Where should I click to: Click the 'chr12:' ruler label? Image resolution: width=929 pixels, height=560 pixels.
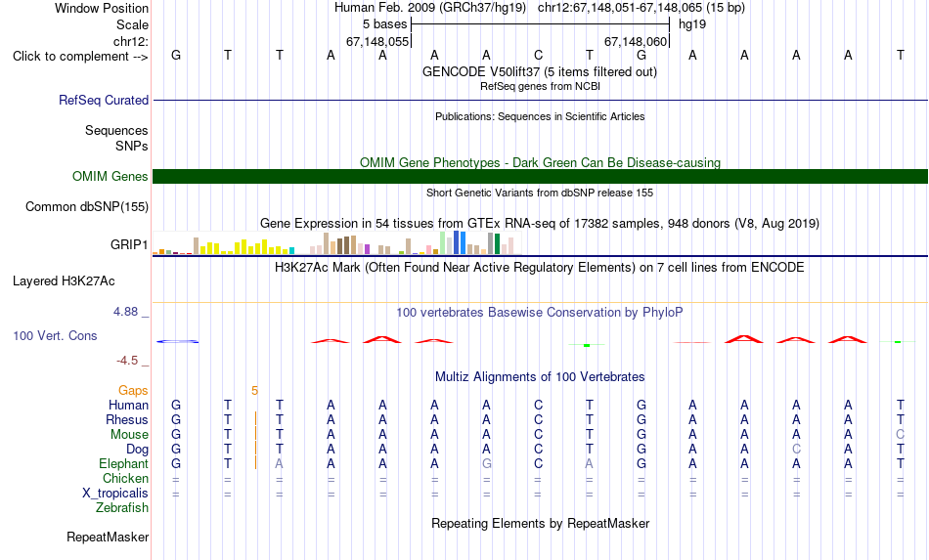[x=130, y=41]
